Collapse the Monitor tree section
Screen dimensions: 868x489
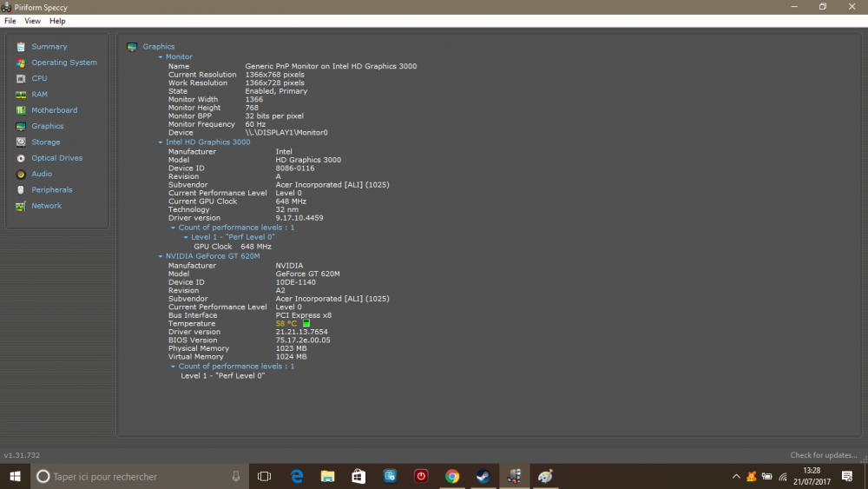(x=161, y=57)
